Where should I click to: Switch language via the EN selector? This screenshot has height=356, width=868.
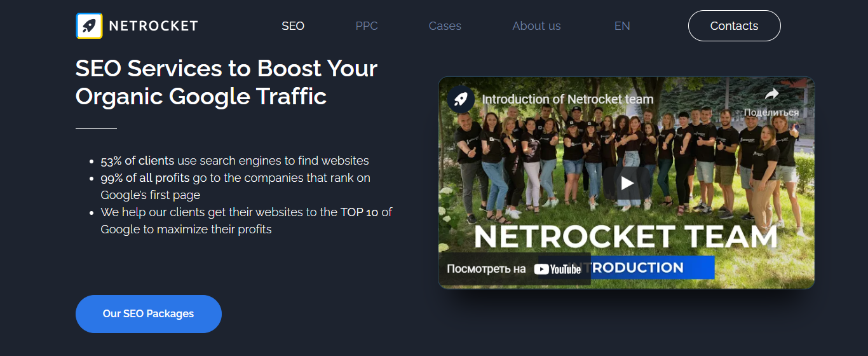622,26
